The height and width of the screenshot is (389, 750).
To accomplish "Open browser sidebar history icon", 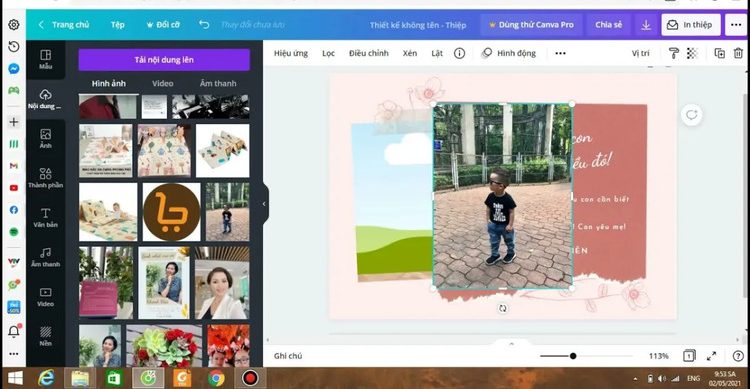I will coord(14,46).
